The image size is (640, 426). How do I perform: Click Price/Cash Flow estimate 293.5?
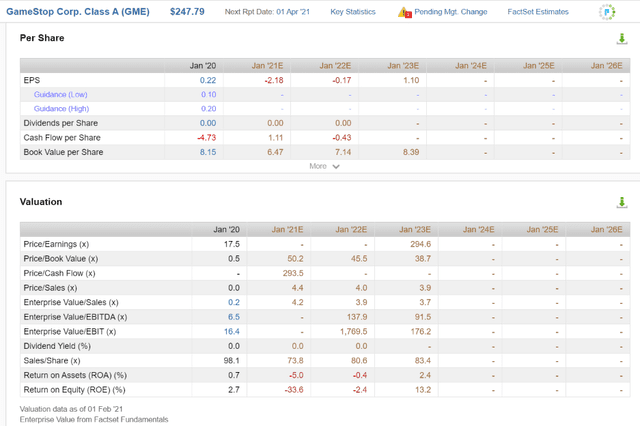tap(293, 273)
